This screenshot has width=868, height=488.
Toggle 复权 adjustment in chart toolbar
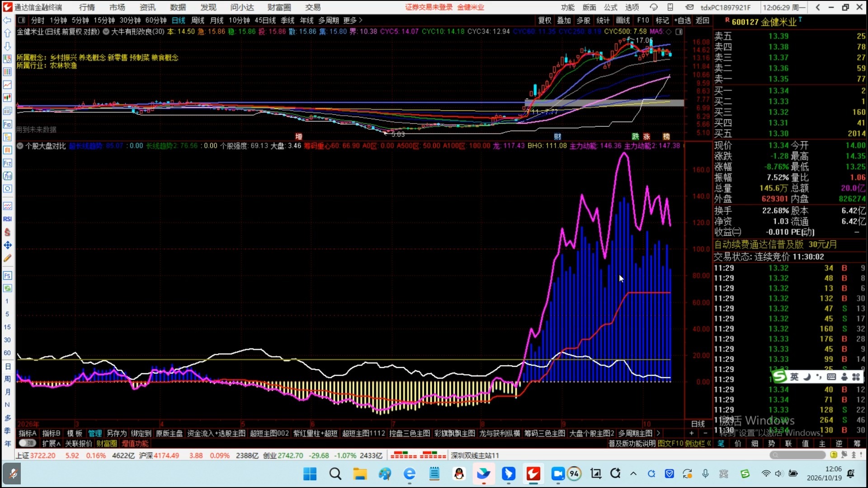545,20
